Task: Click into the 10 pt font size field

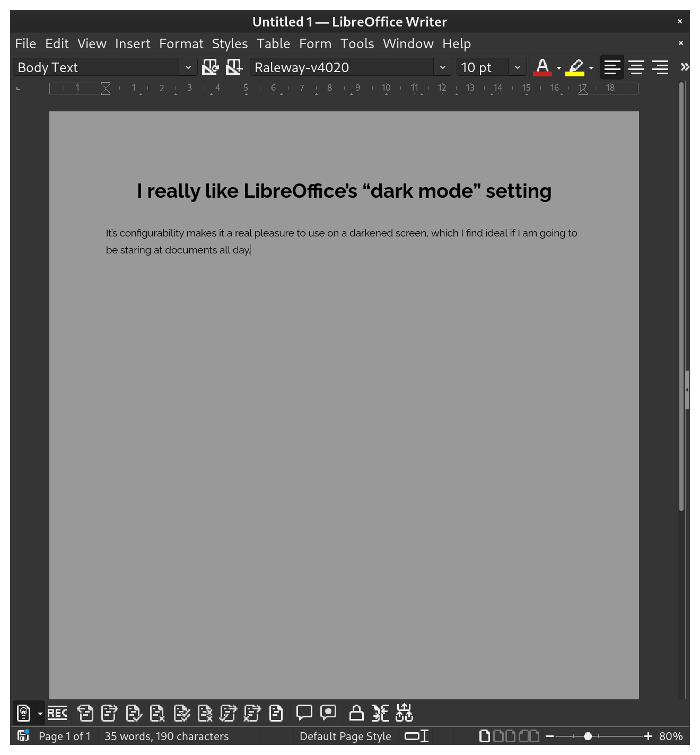Action: click(x=483, y=67)
